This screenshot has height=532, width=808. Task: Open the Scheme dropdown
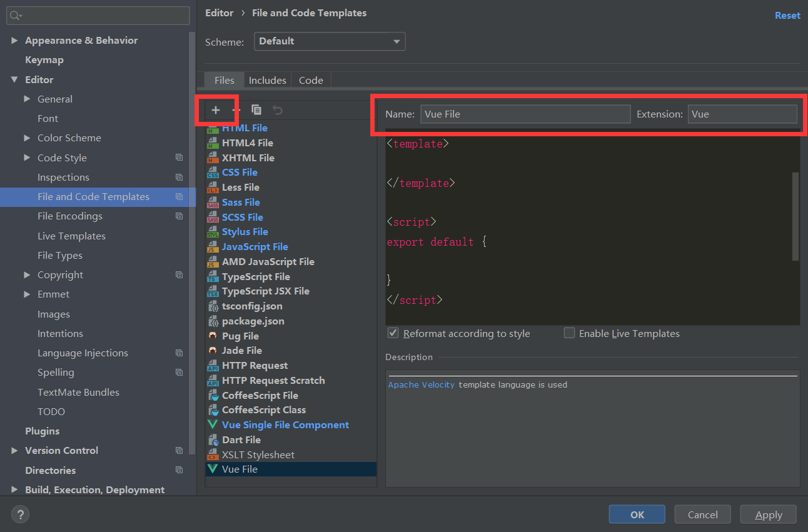coord(330,41)
